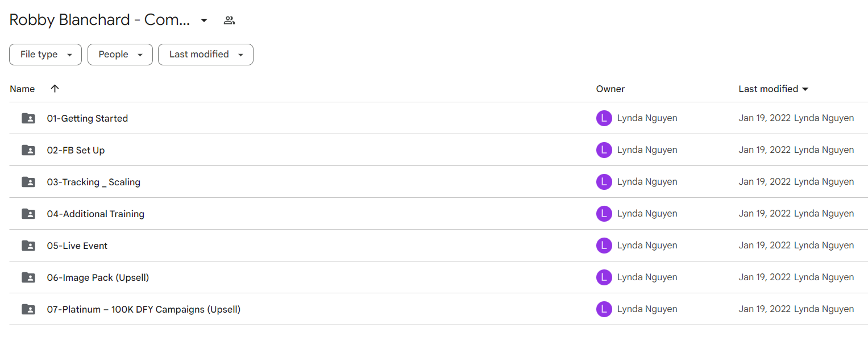This screenshot has height=349, width=868.
Task: Select the 03-Tracking _ Scaling folder name
Action: [93, 182]
